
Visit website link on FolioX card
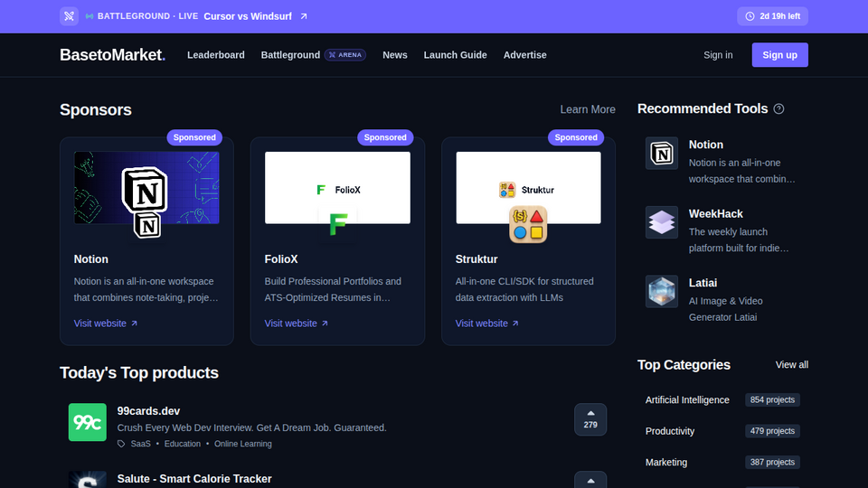coord(297,324)
